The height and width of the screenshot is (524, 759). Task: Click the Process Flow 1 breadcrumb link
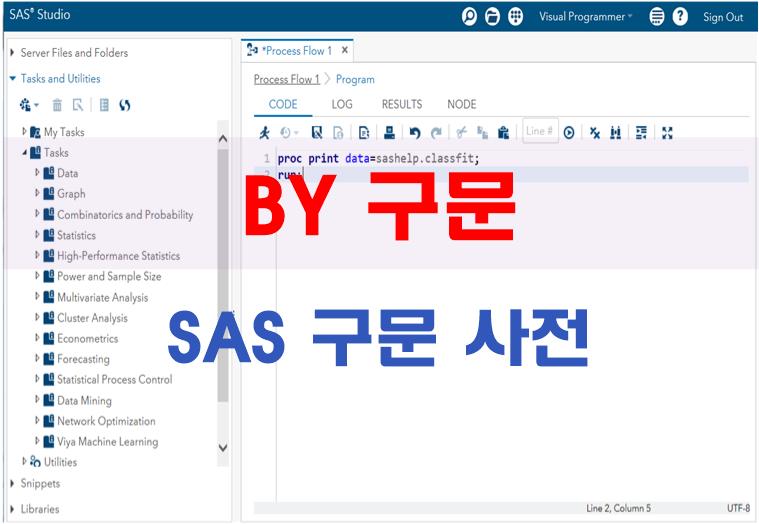[x=287, y=79]
